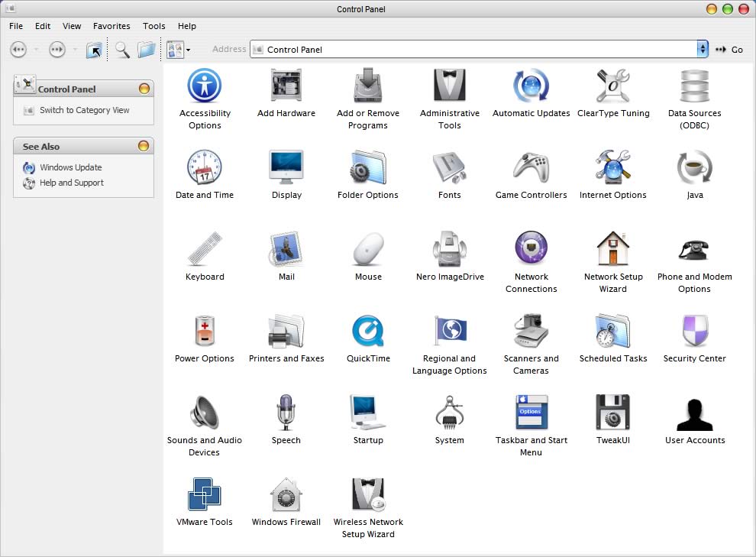Toggle the Folders pane toolbar button

[x=146, y=49]
